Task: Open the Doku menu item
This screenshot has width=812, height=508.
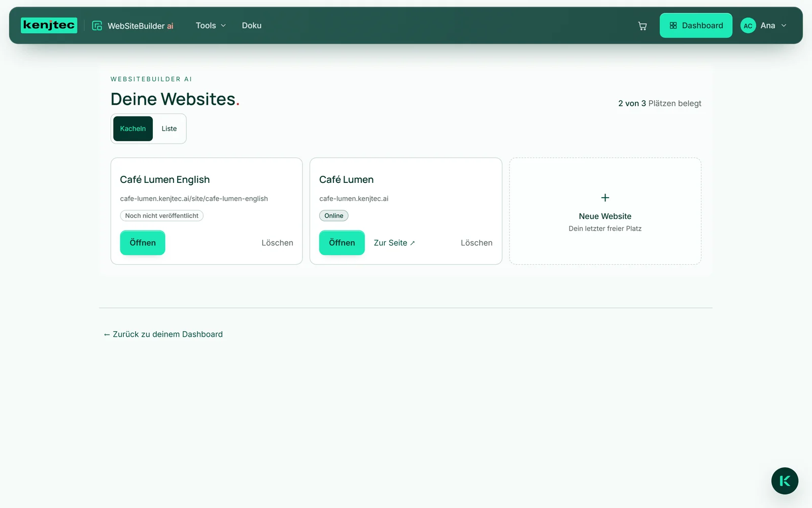Action: 252,25
